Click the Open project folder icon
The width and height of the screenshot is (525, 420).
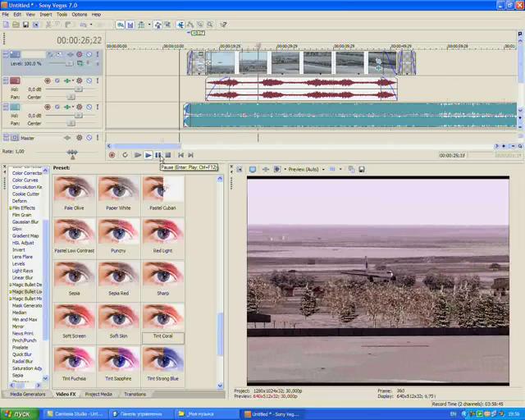click(x=16, y=25)
